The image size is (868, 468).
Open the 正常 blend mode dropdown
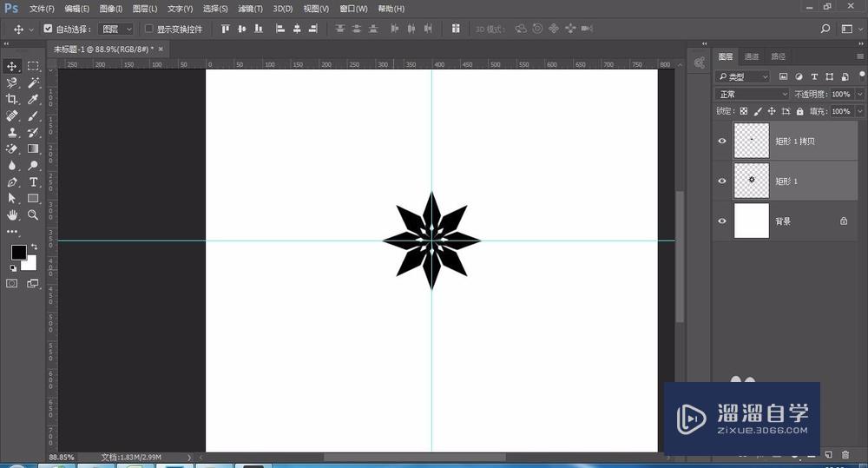pyautogui.click(x=752, y=94)
